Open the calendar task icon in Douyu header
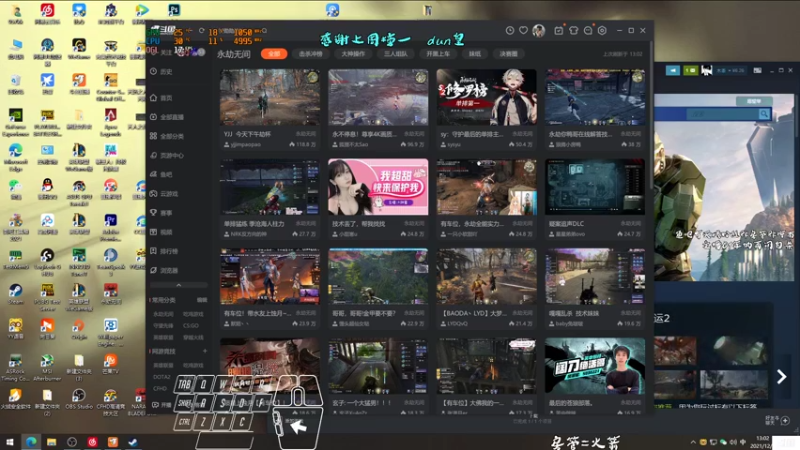 [559, 31]
